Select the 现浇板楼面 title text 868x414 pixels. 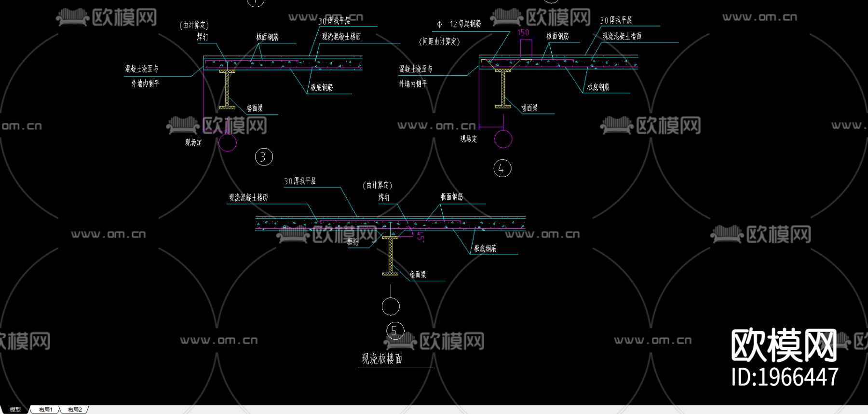(x=382, y=359)
